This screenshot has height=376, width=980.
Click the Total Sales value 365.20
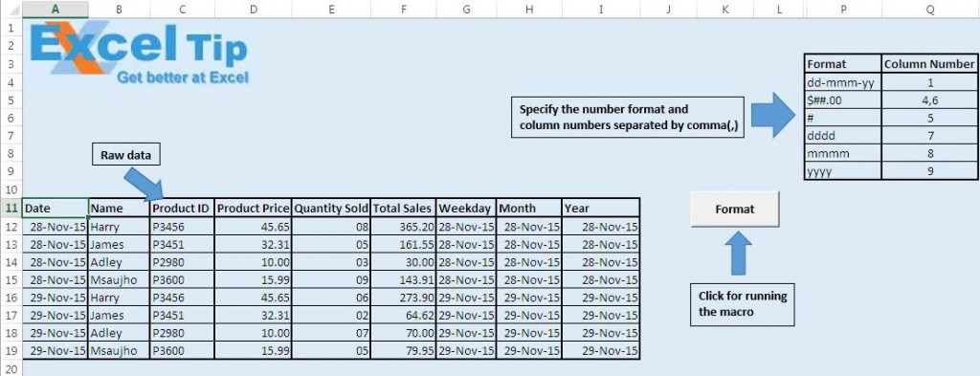click(404, 227)
